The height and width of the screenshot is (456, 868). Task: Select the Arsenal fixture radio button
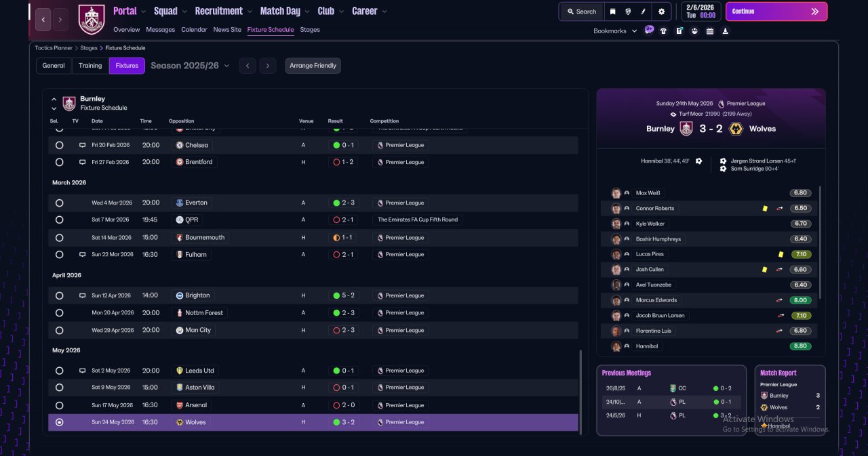click(60, 405)
